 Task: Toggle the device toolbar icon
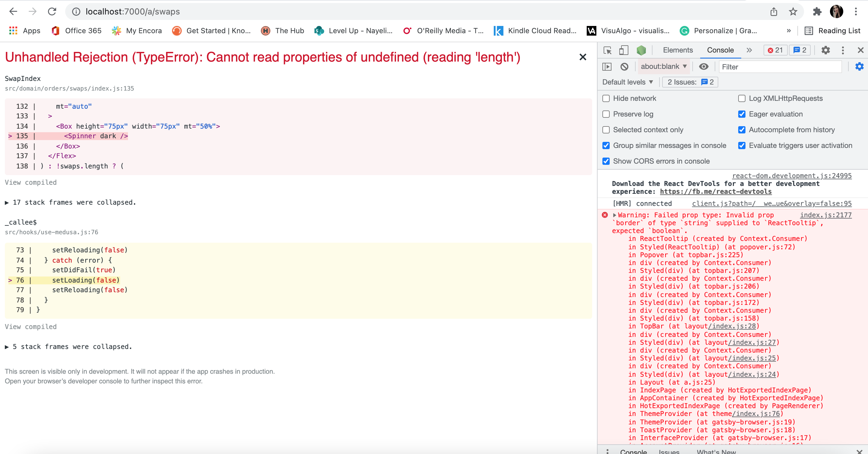click(624, 50)
